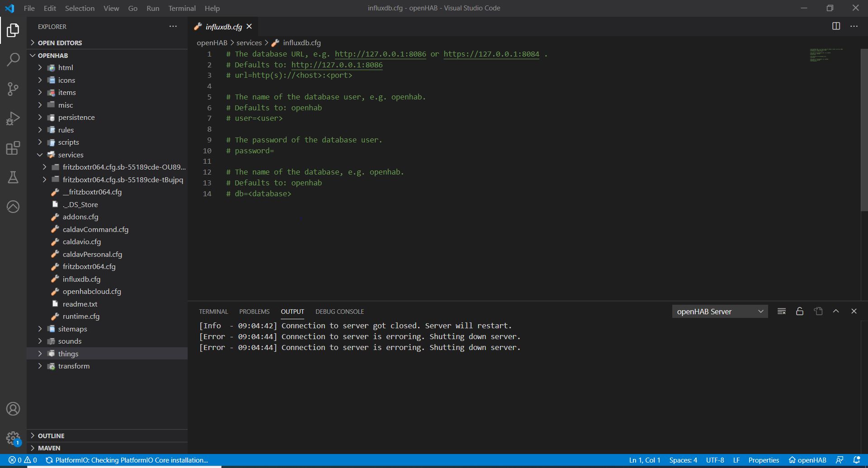Click Spaces: 4 indentation setting
Viewport: 868px width, 468px height.
683,460
